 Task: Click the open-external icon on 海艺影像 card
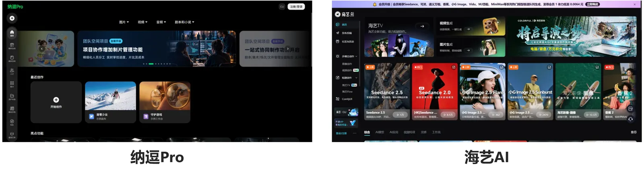(x=597, y=67)
